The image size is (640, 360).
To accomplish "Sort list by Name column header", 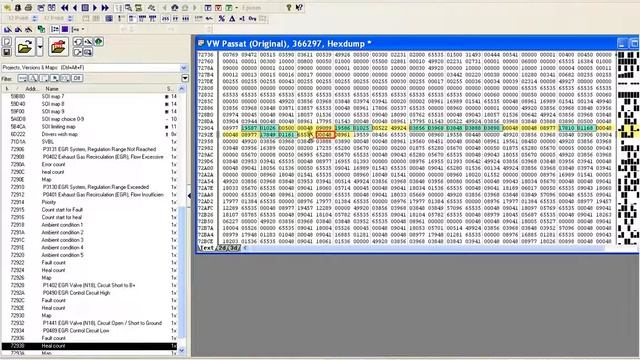I will [x=52, y=89].
